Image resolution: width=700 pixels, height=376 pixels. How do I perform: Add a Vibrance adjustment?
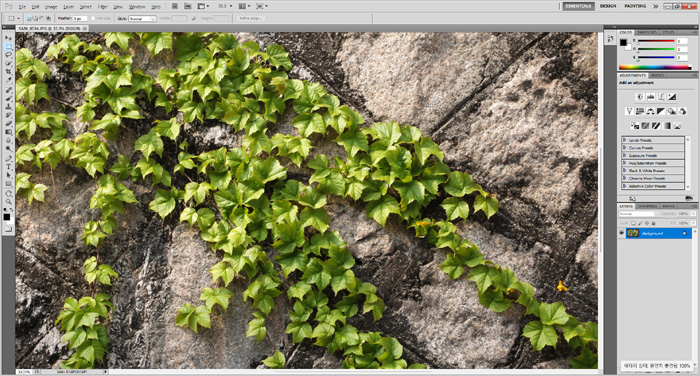pyautogui.click(x=629, y=111)
